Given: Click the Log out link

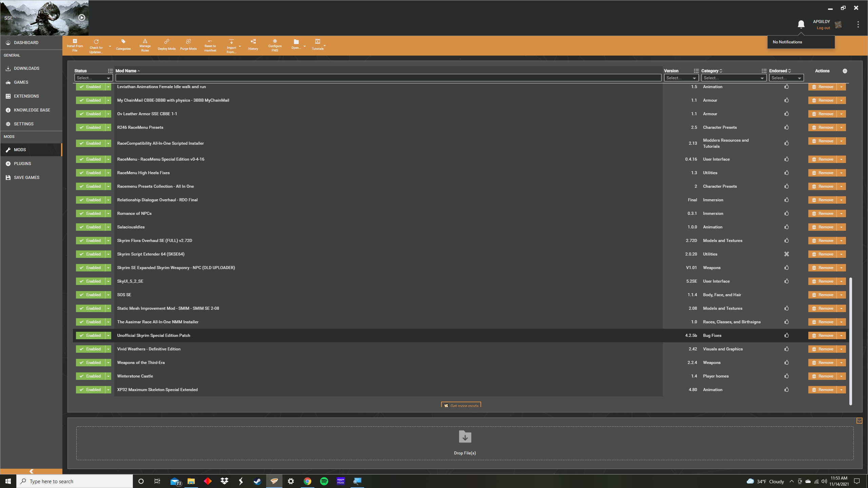Looking at the screenshot, I should (823, 28).
